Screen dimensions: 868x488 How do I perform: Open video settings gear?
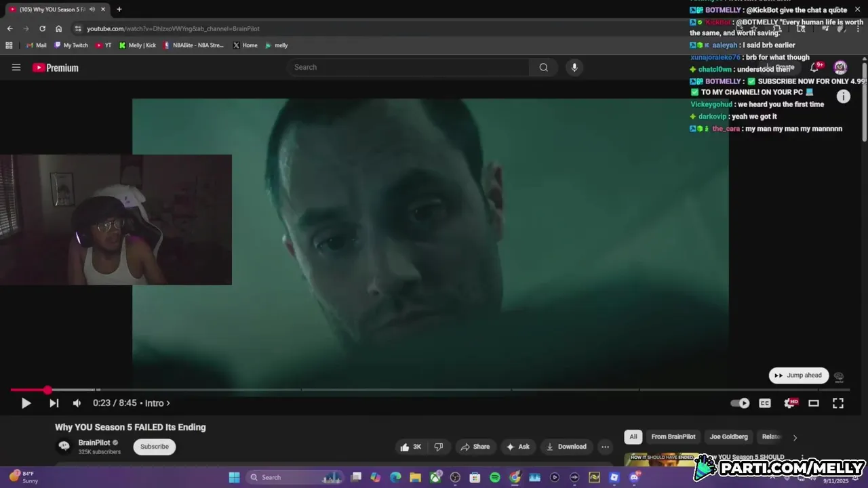point(790,403)
